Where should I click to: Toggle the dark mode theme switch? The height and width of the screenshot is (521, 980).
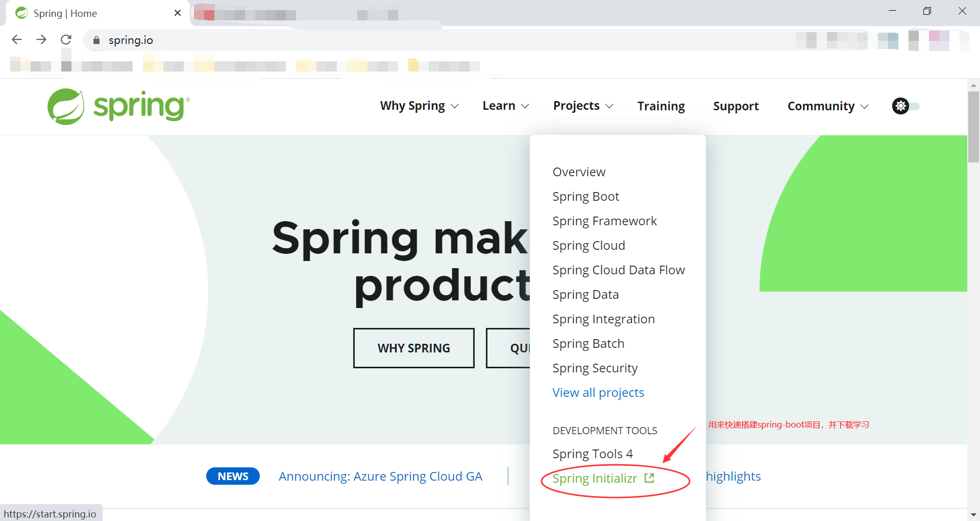tap(906, 106)
